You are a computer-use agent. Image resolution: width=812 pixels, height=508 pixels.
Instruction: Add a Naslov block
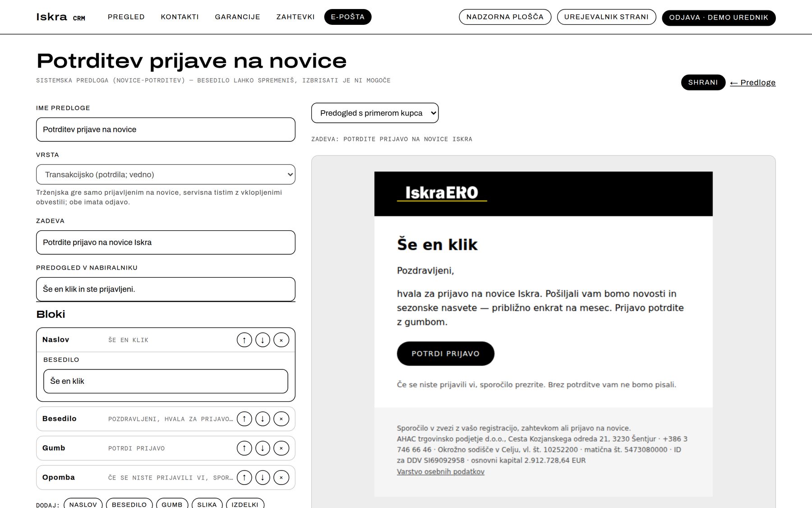point(83,503)
